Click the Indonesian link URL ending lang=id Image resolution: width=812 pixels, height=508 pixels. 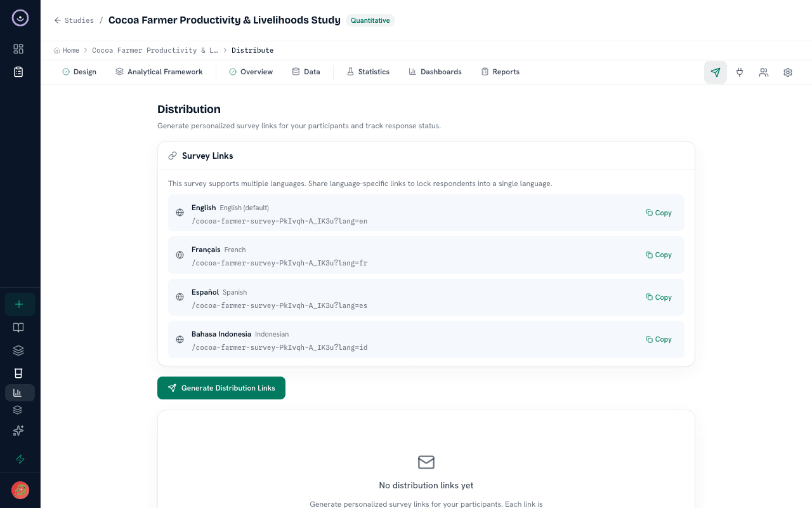click(x=280, y=348)
